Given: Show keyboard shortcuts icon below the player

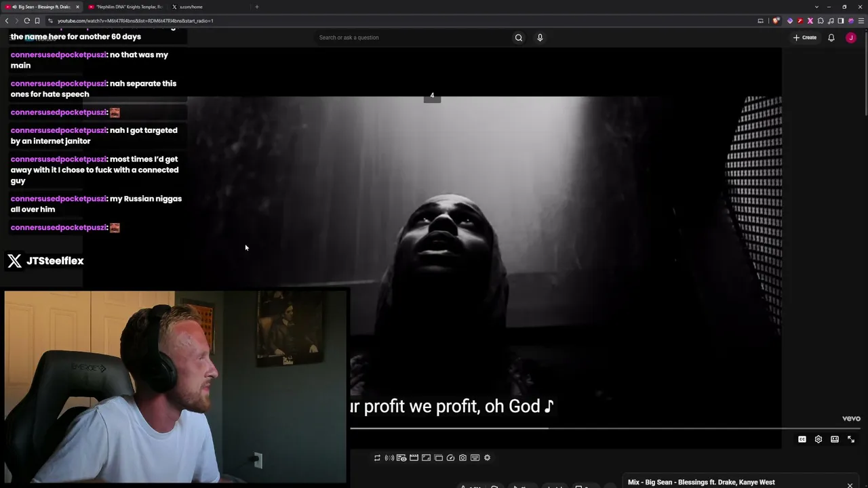Looking at the screenshot, I should (475, 457).
